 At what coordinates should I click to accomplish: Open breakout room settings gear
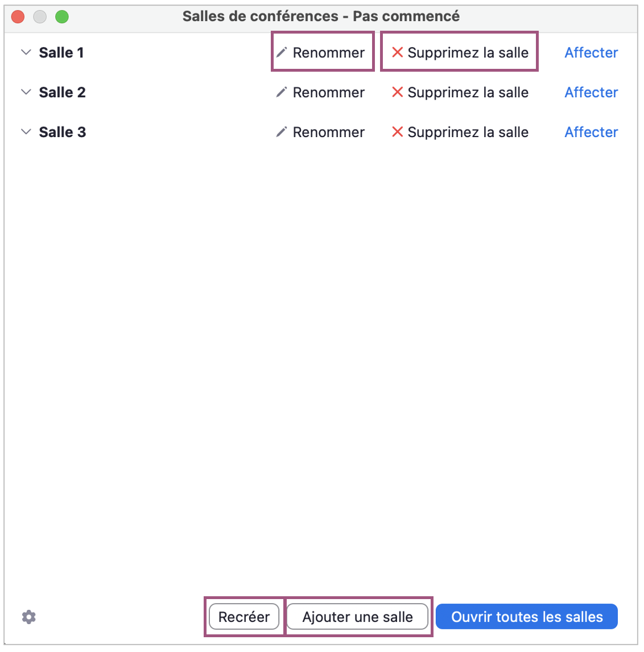click(x=29, y=617)
